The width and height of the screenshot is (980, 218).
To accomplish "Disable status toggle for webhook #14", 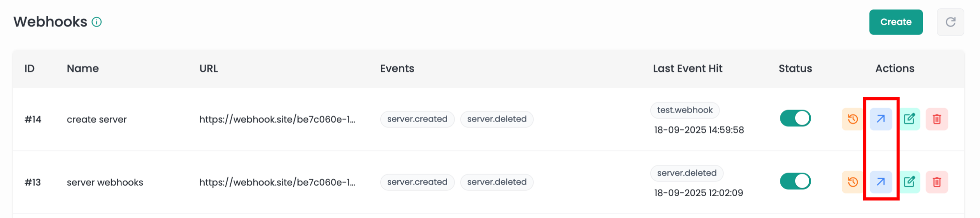I will pos(795,118).
